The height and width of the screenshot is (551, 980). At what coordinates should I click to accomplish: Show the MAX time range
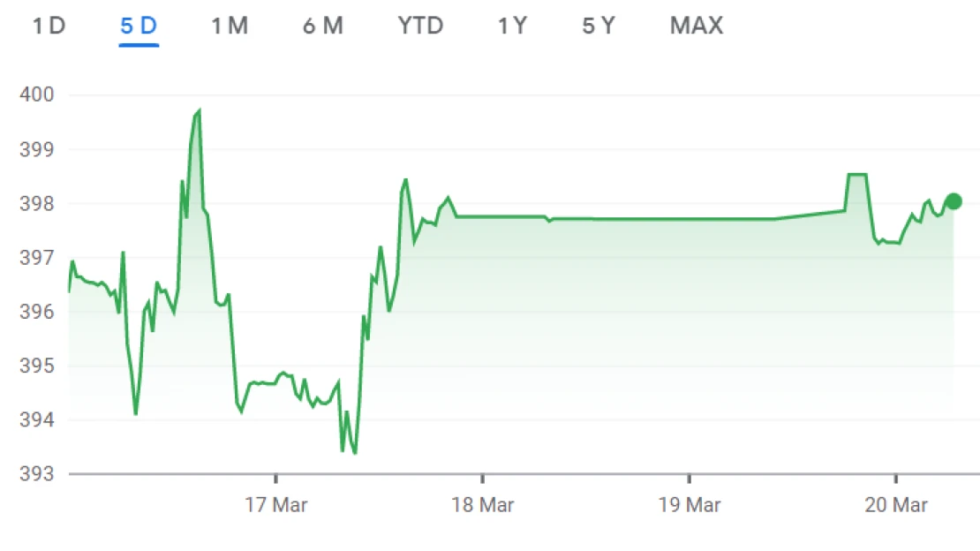pyautogui.click(x=697, y=26)
